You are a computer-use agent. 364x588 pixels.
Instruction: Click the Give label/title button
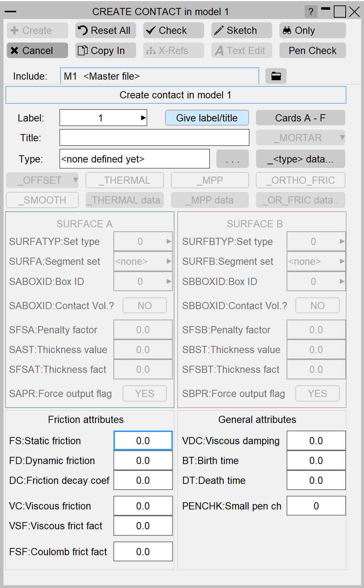pos(207,118)
